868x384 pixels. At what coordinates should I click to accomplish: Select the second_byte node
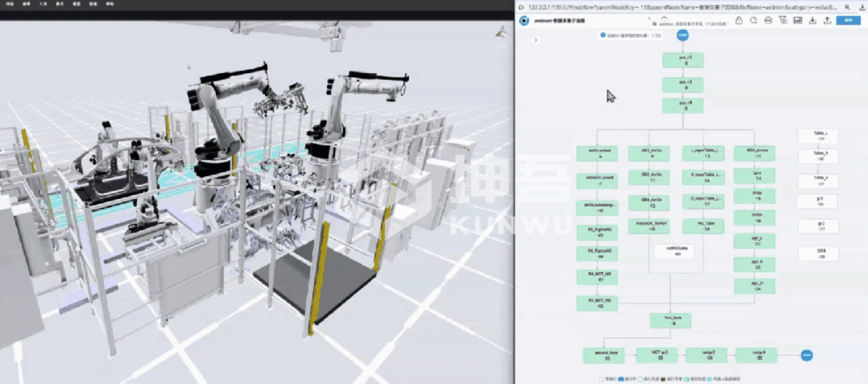pos(604,355)
